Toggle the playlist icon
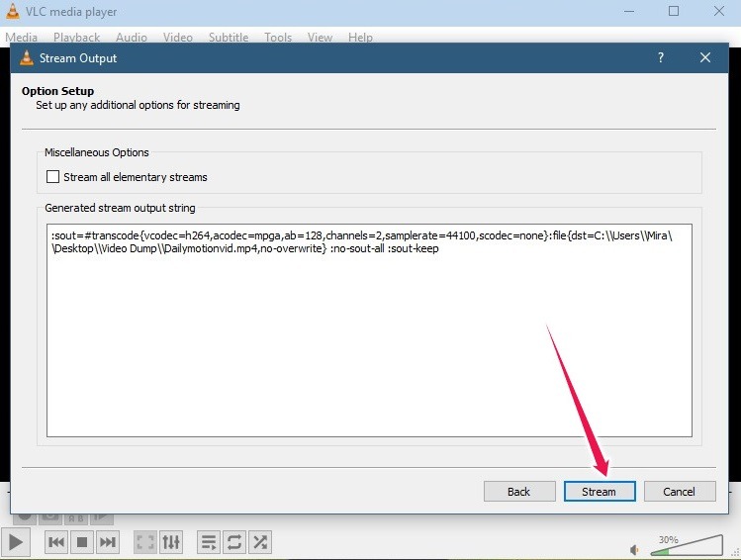Viewport: 741px width, 560px height. [x=209, y=542]
